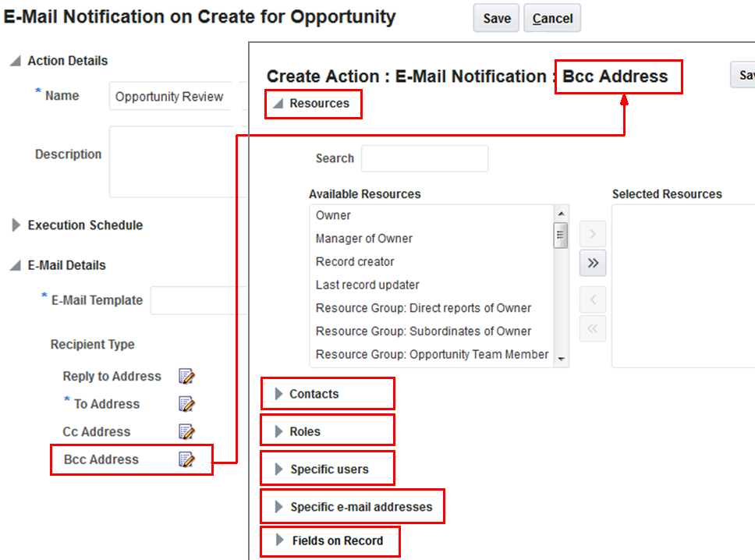The width and height of the screenshot is (755, 560).
Task: Select Record creator from the list
Action: 355,262
